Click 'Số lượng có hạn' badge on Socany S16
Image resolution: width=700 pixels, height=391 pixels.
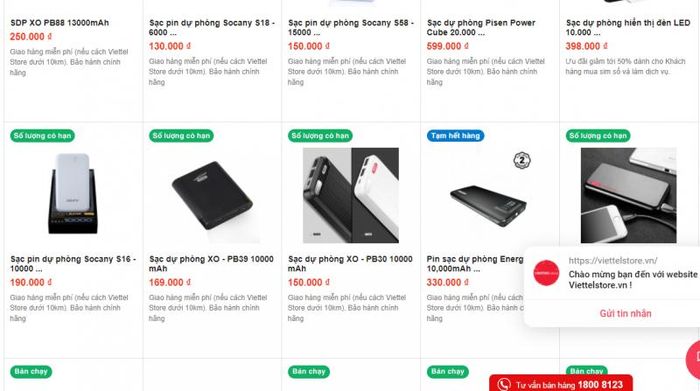pos(42,136)
